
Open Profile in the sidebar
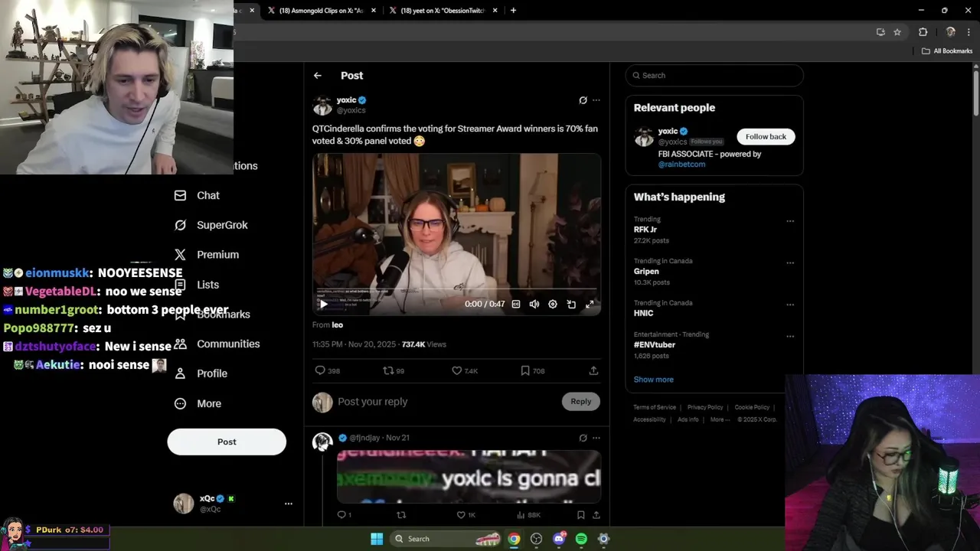click(201, 373)
